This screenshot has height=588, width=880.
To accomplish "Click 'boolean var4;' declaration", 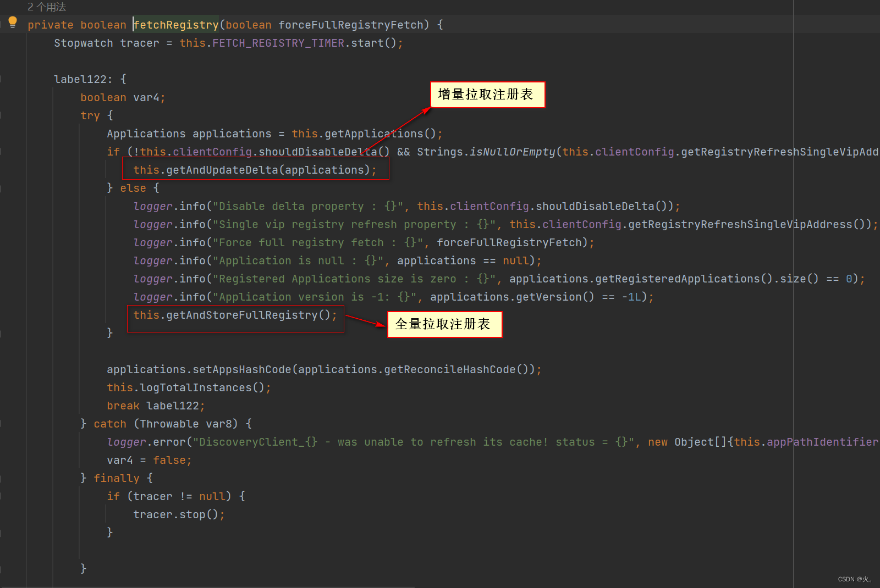I will point(123,97).
